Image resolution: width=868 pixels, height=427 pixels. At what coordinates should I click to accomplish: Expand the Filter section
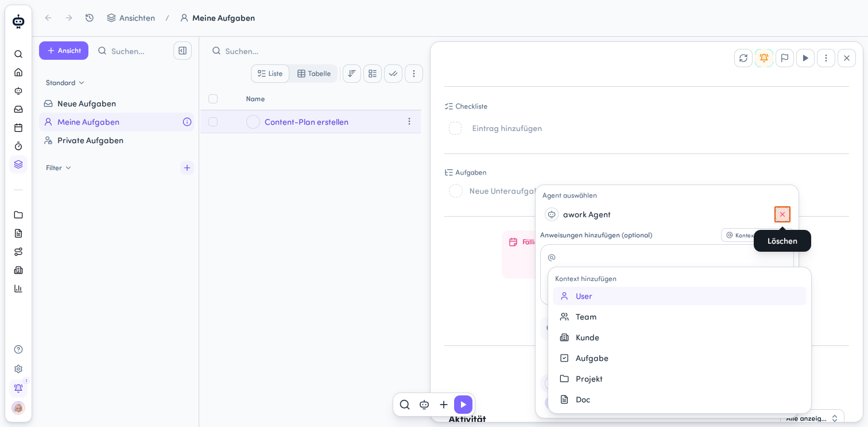coord(59,168)
